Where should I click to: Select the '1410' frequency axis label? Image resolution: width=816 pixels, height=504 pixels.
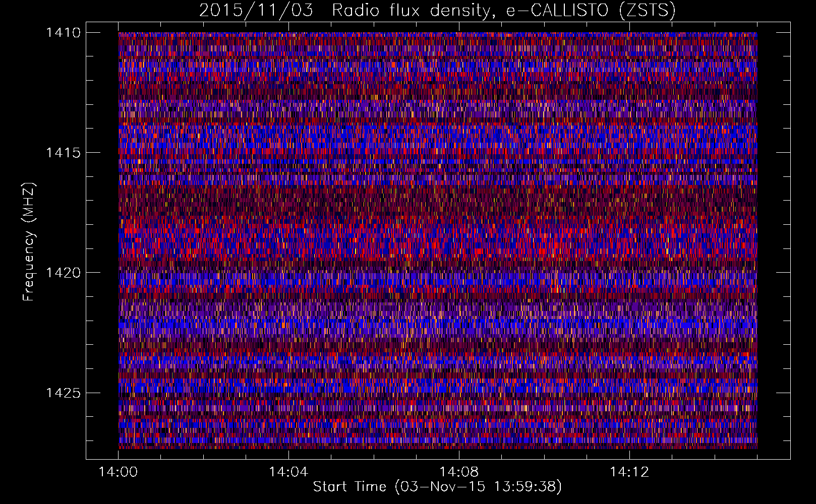click(63, 33)
